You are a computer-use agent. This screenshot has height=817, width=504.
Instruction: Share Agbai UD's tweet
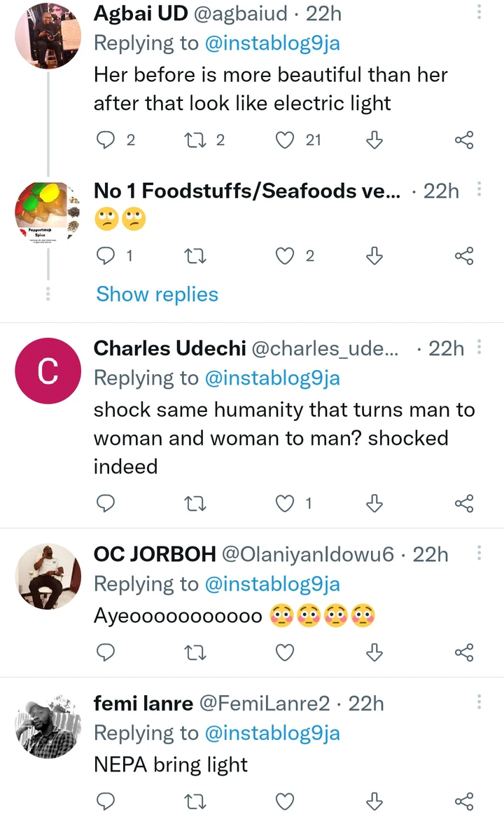pos(464,140)
